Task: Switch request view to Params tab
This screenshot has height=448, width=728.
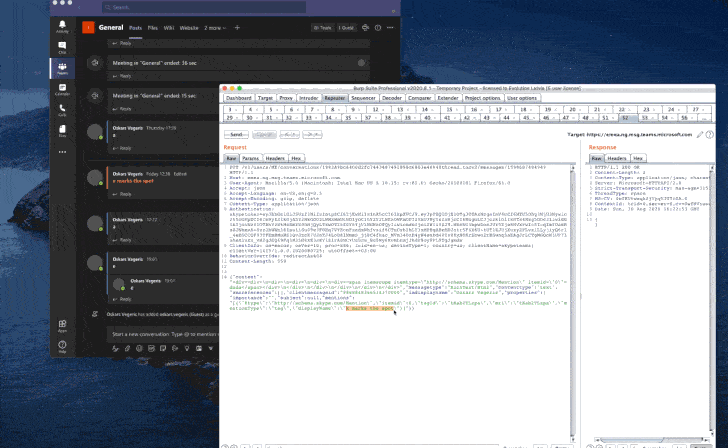Action: pyautogui.click(x=251, y=158)
